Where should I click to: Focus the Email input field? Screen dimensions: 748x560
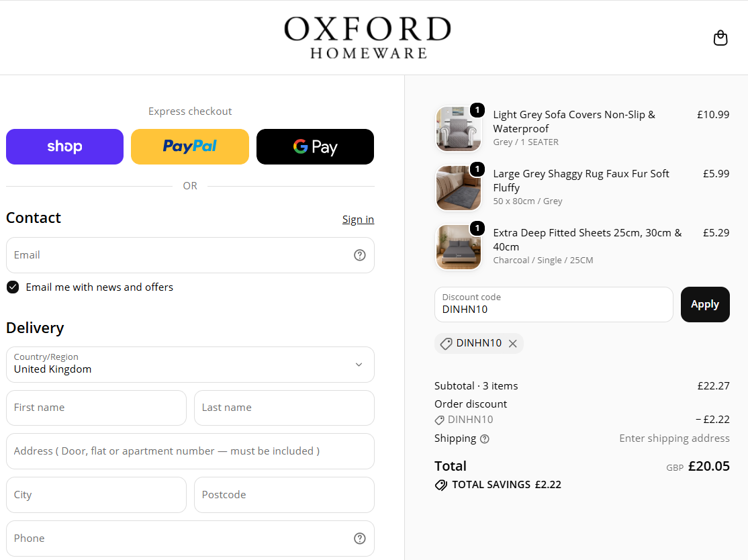pos(190,255)
